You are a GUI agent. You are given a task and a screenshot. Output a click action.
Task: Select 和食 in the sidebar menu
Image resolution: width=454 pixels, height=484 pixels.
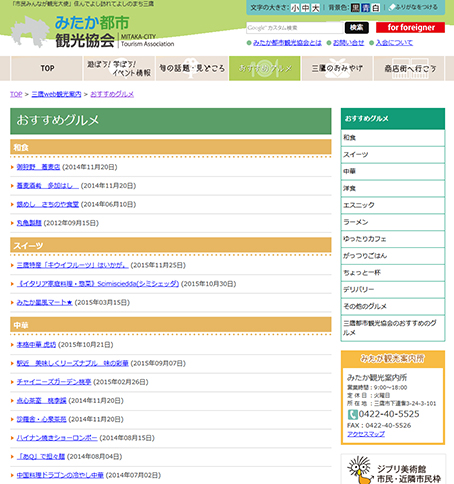[x=393, y=138]
